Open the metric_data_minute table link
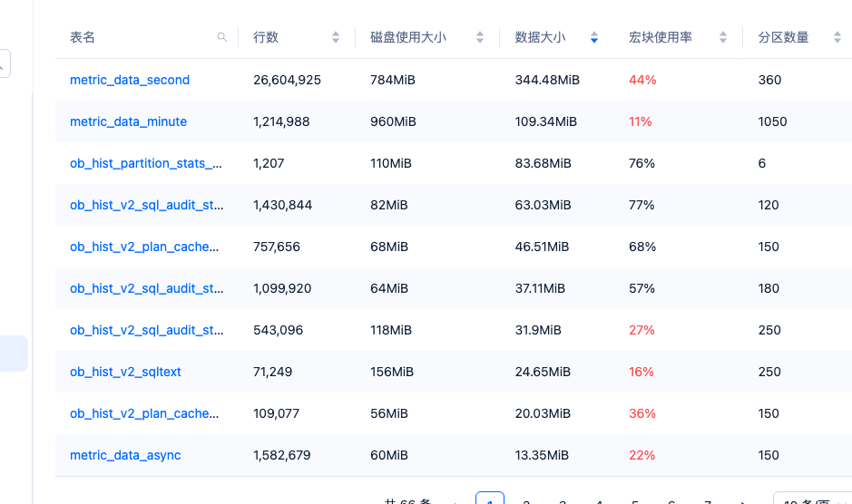This screenshot has width=852, height=504. click(x=128, y=121)
